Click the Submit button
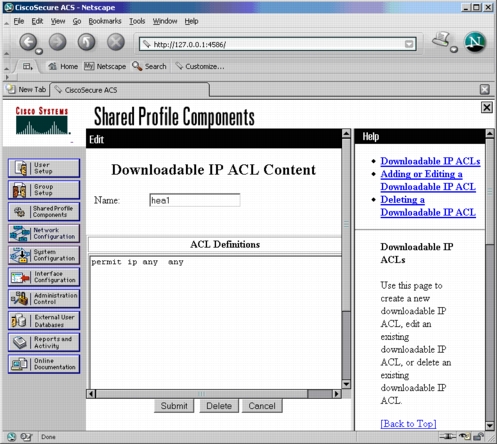The height and width of the screenshot is (447, 499). click(174, 407)
